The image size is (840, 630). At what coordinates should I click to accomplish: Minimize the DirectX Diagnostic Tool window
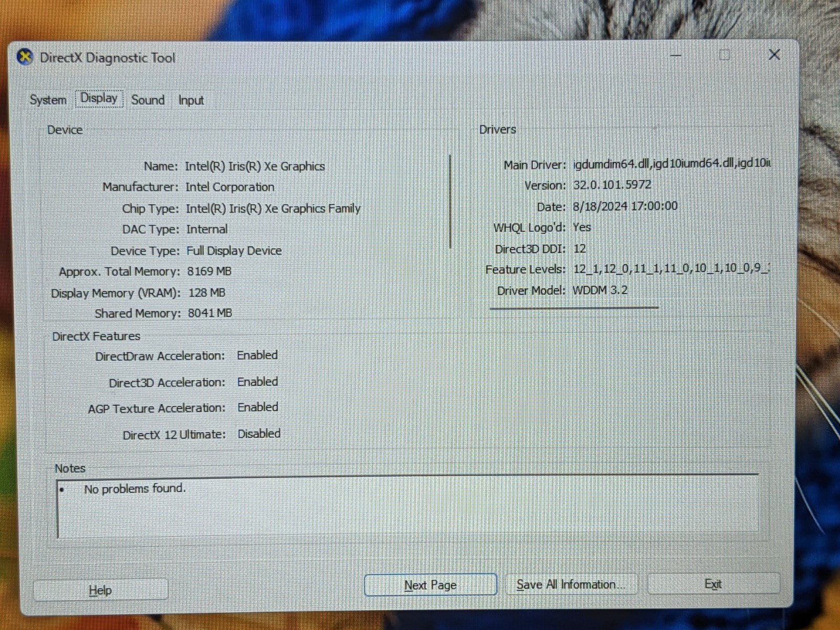click(676, 55)
